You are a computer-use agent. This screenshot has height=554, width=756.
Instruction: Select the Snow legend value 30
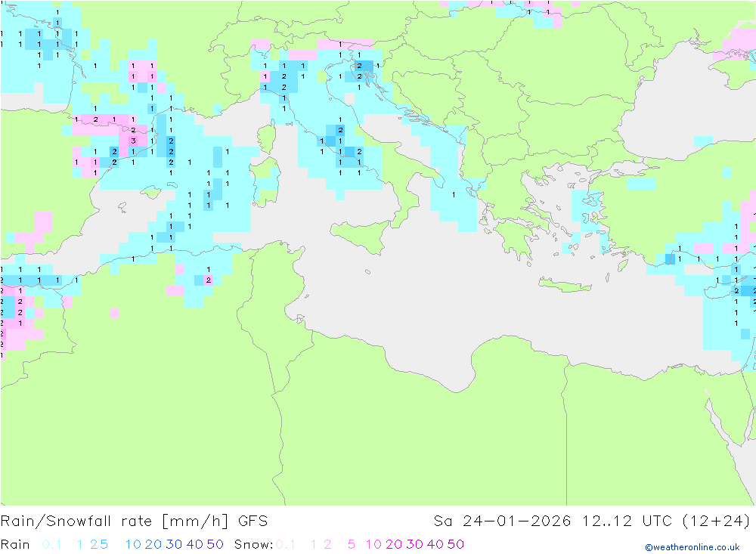coord(414,544)
